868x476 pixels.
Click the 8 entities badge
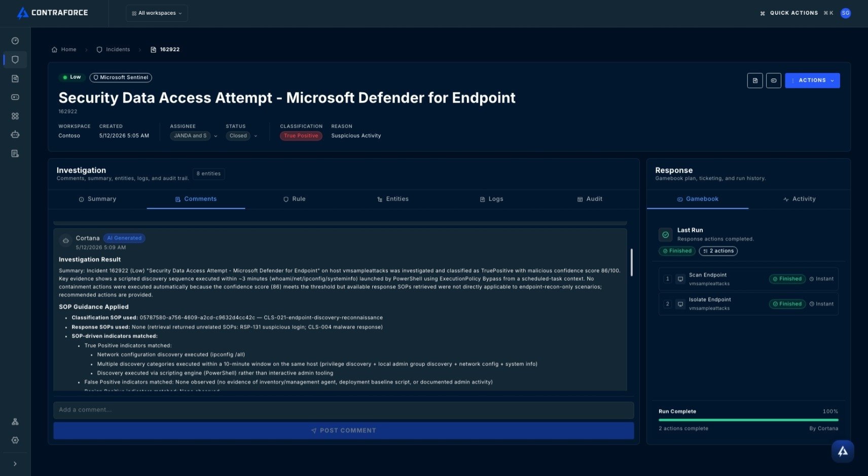209,174
